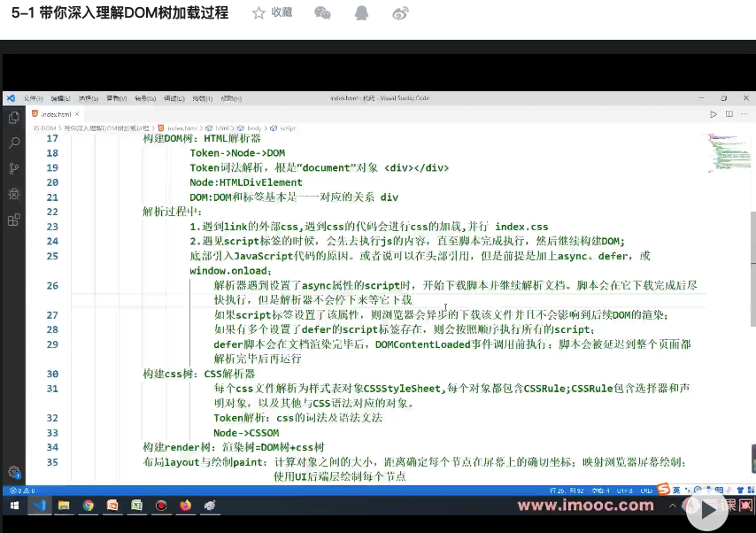Viewport: 756px width, 533px height.
Task: Open the Manage gear icon in VS Code
Action: 14,472
